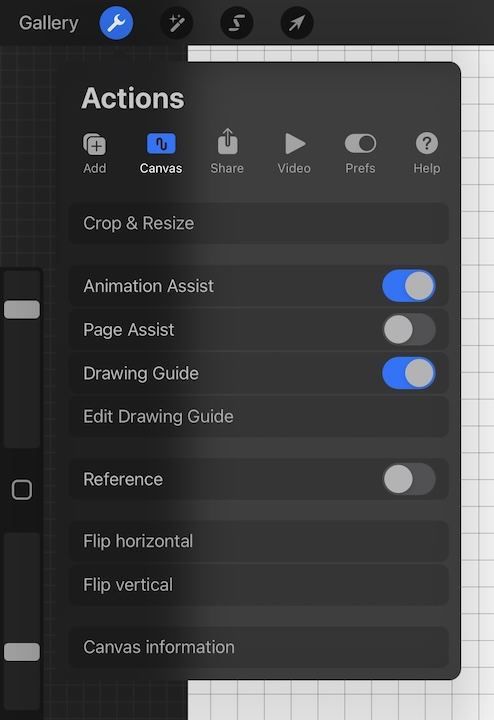This screenshot has width=494, height=720.
Task: Click the brush size slider handle
Action: pos(22,309)
